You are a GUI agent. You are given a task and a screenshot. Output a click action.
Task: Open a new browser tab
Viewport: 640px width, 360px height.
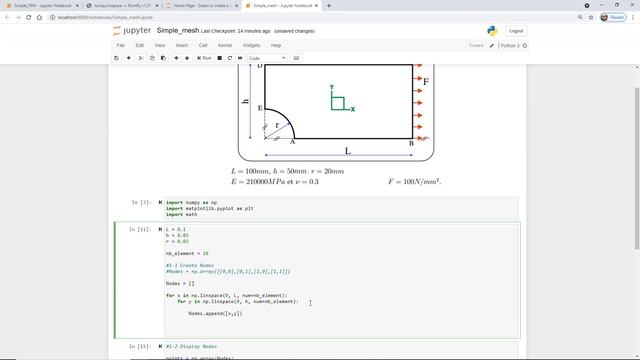coord(329,6)
